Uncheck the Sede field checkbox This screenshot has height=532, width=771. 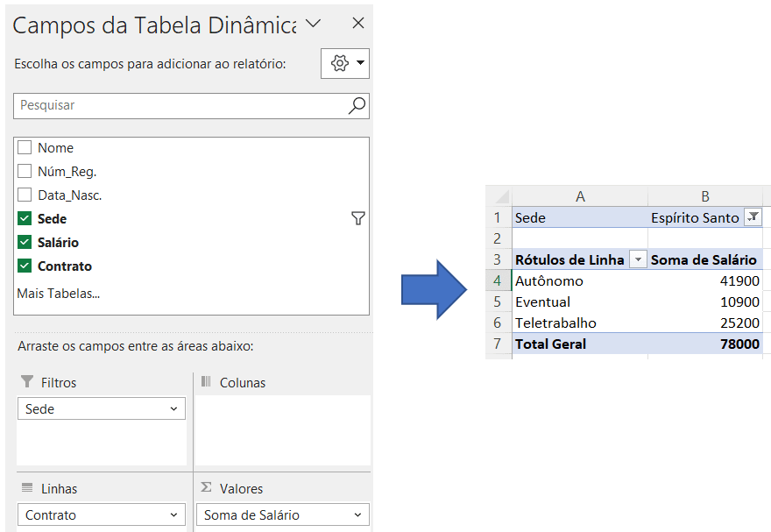click(25, 218)
